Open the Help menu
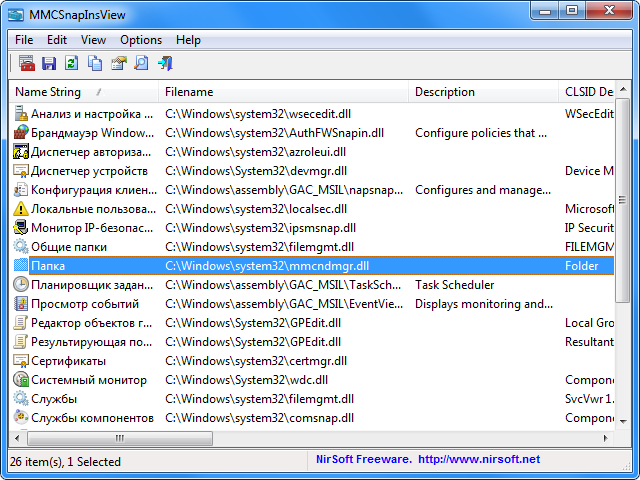Viewport: 640px width, 480px height. tap(188, 40)
